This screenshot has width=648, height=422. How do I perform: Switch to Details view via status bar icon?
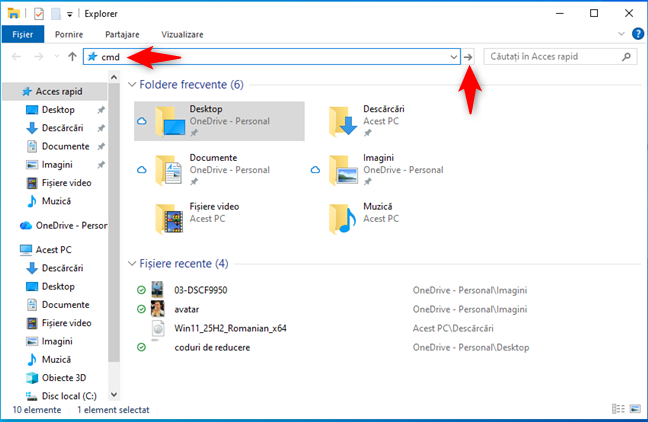click(618, 409)
